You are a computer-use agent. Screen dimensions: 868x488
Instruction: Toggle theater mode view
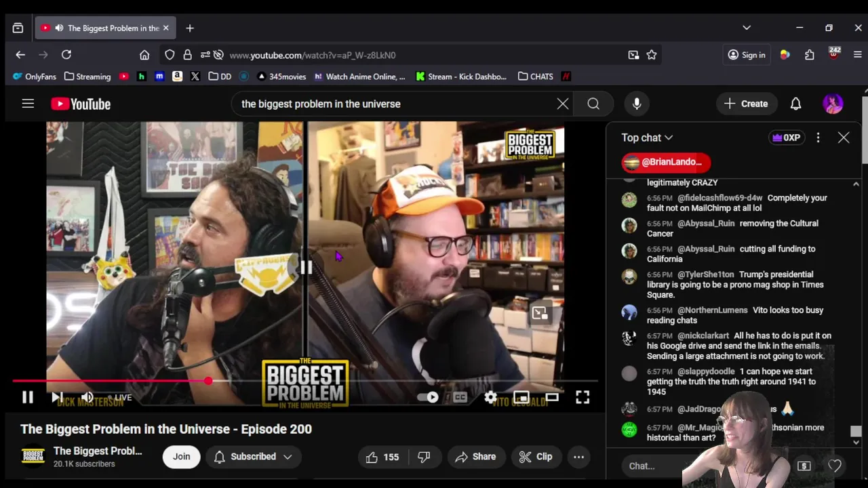(x=552, y=398)
